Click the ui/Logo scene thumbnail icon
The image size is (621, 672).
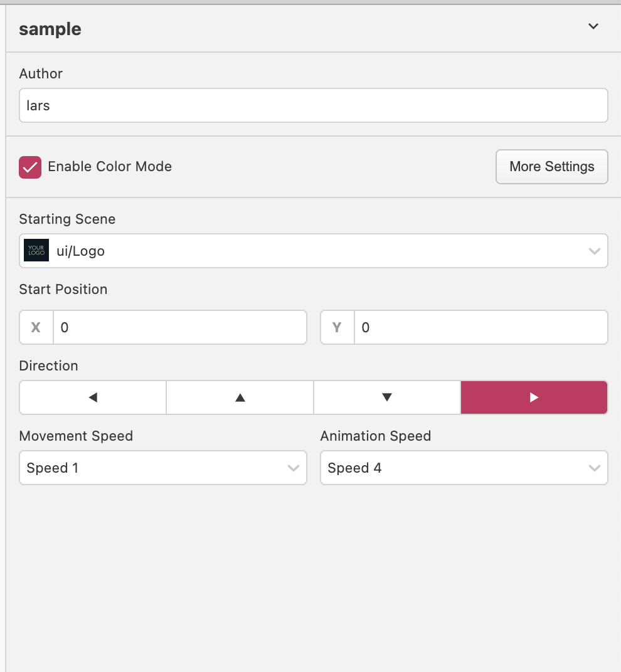(x=36, y=250)
